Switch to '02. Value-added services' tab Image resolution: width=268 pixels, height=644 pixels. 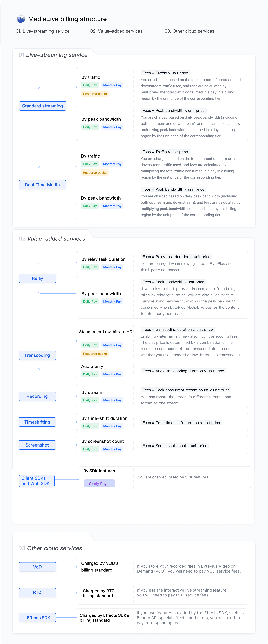(116, 31)
